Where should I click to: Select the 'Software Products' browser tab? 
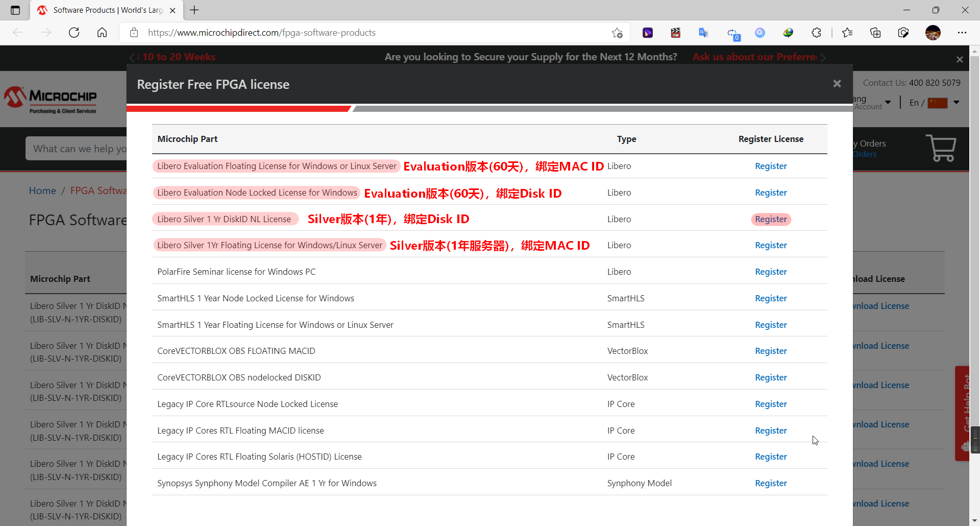[x=107, y=10]
